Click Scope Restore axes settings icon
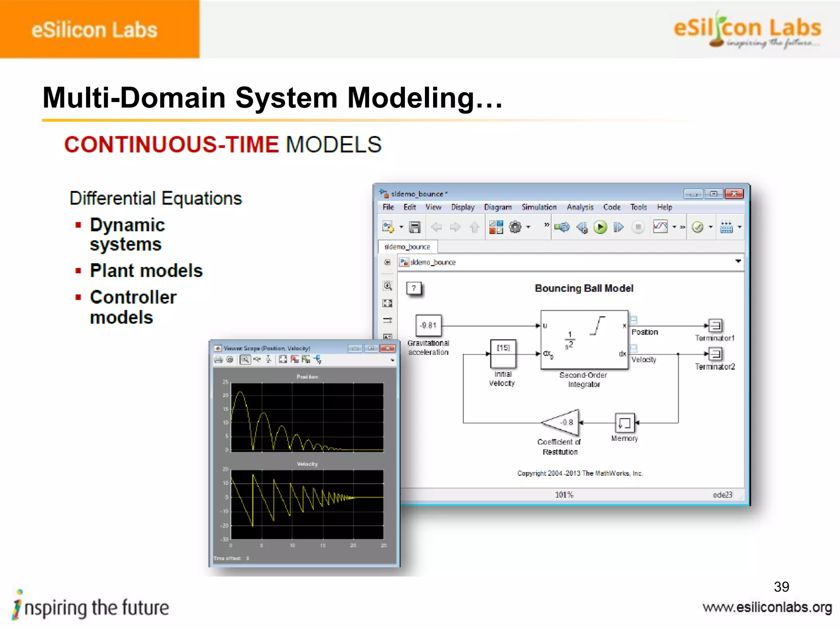Viewport: 840px width, 630px height. pos(306,360)
